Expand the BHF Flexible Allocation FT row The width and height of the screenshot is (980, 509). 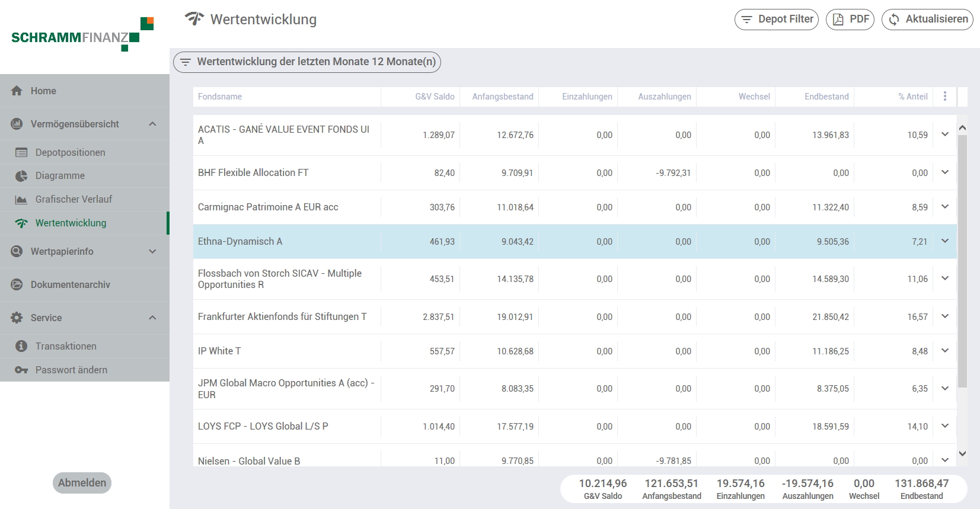945,172
